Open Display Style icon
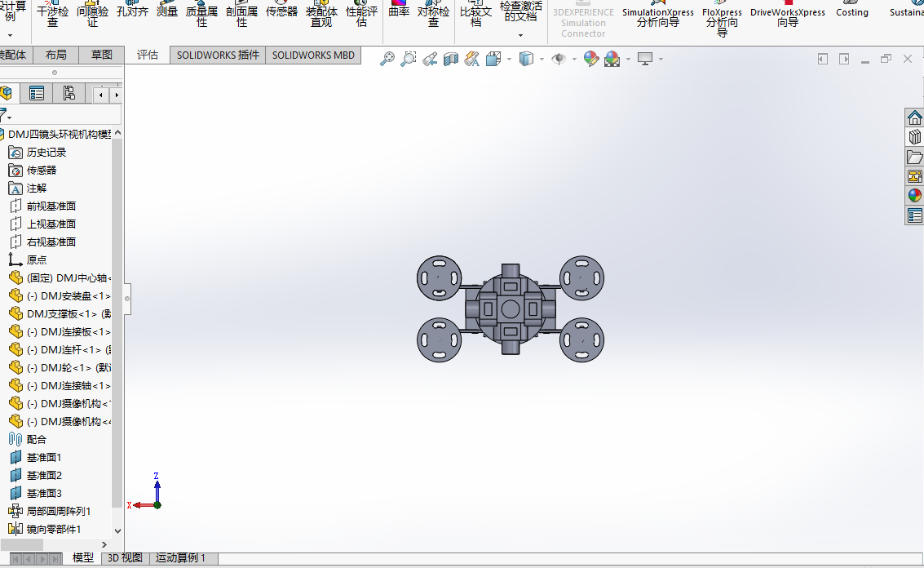The width and height of the screenshot is (924, 568). [x=526, y=59]
